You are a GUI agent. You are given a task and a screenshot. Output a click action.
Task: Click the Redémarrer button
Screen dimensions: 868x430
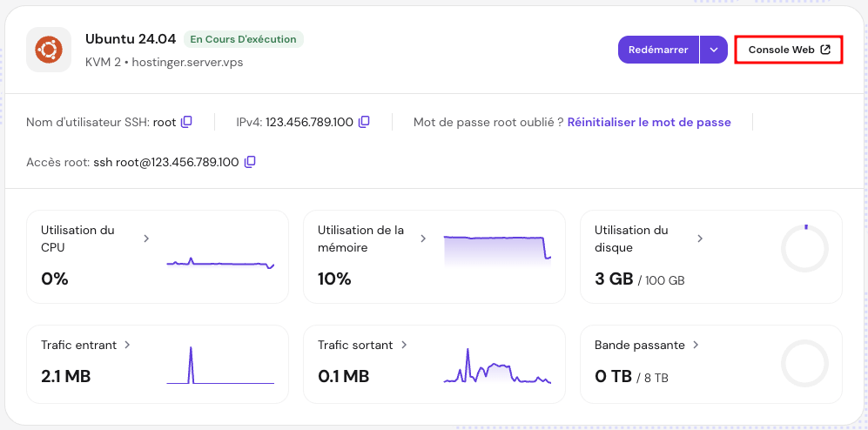659,50
